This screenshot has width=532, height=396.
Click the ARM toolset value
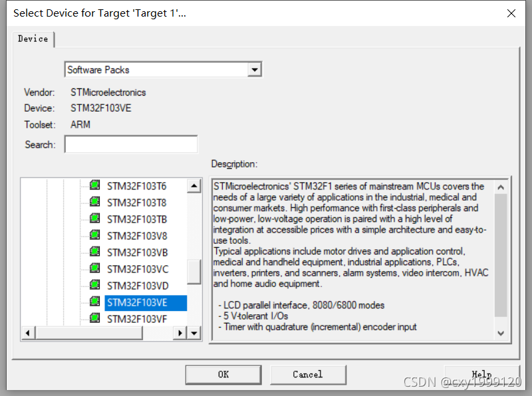pos(80,124)
